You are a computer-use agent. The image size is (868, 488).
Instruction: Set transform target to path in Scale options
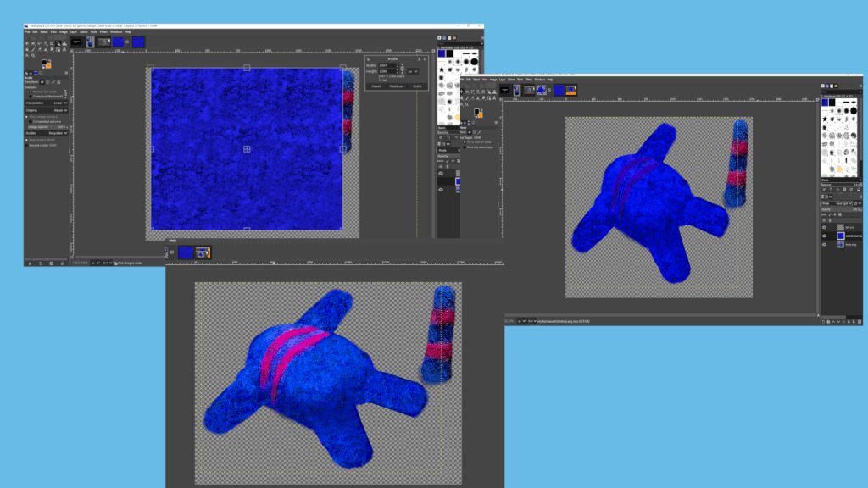[53, 82]
